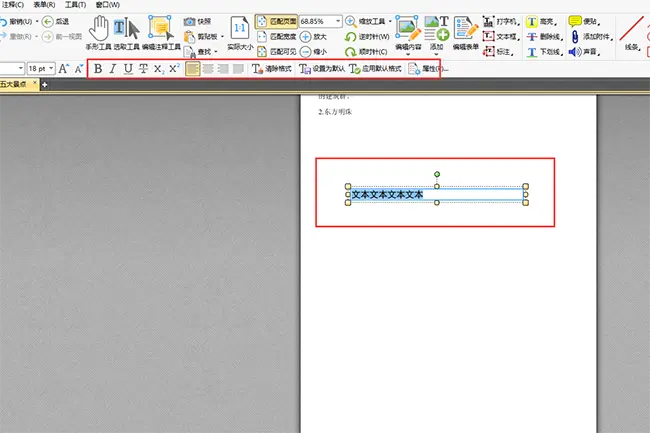The height and width of the screenshot is (433, 650).
Task: Toggle Fit Page (匹配页面) view
Action: [x=276, y=21]
